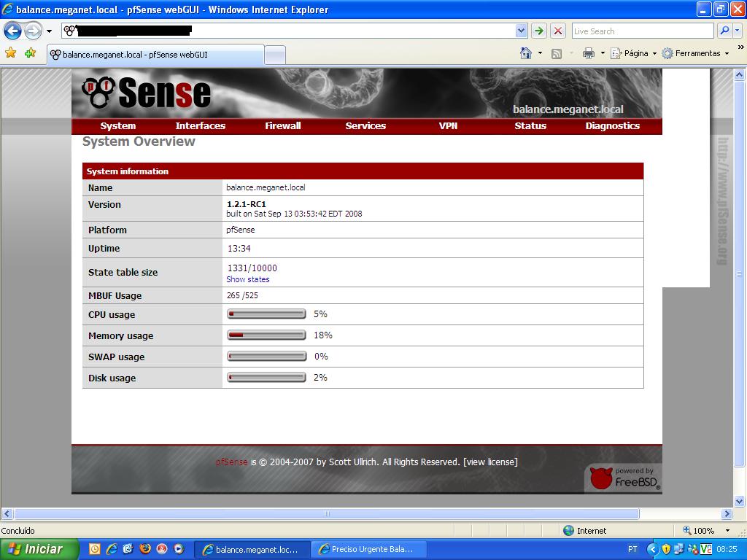Open Favorites Center star icon
The image size is (747, 560).
pyautogui.click(x=10, y=53)
